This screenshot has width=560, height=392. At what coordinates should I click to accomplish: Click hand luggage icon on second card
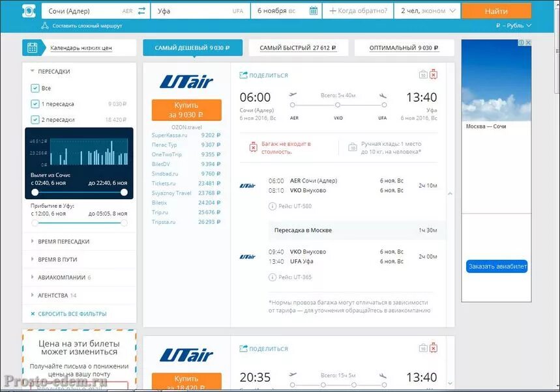click(x=423, y=348)
